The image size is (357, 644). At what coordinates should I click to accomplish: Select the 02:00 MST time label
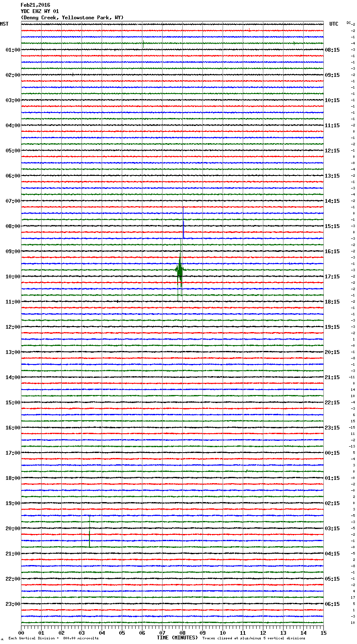pyautogui.click(x=13, y=75)
